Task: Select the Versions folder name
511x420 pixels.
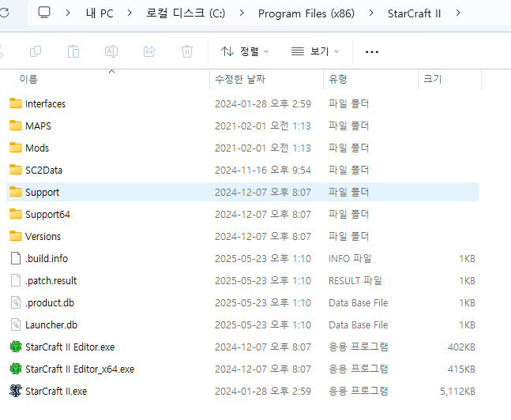Action: point(43,236)
